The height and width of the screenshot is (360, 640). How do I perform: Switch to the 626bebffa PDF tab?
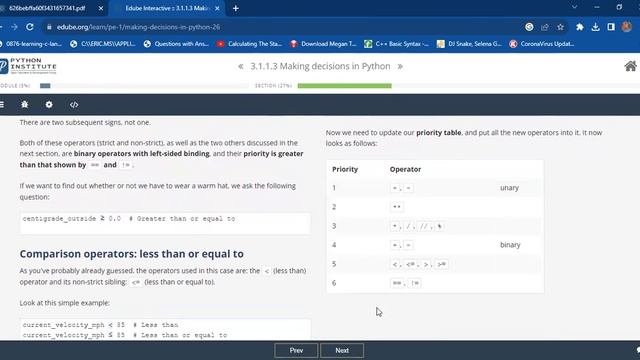(x=47, y=8)
